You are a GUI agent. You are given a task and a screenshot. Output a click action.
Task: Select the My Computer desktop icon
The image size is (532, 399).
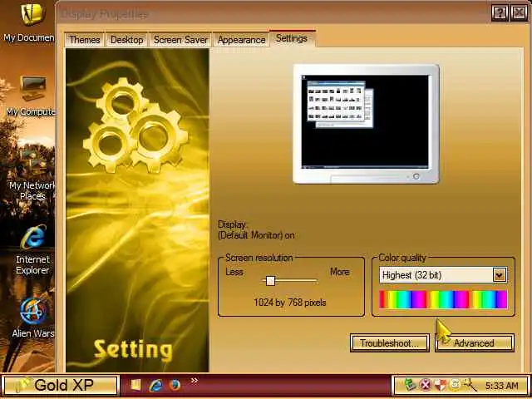coord(32,96)
